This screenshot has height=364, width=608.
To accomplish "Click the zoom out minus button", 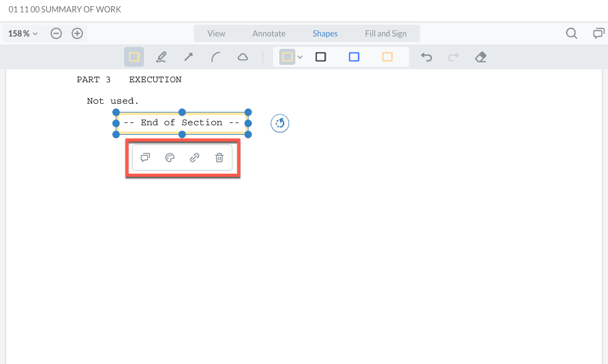I will tap(56, 33).
